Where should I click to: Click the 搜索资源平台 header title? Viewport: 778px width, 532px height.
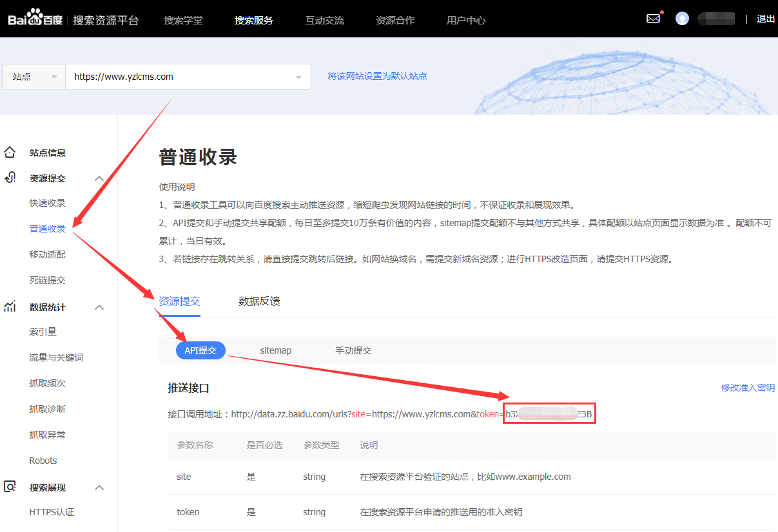tap(106, 20)
